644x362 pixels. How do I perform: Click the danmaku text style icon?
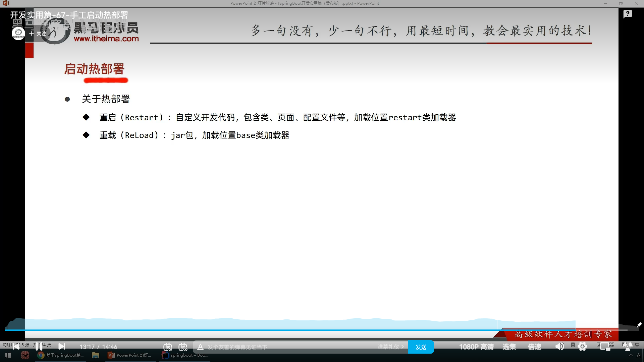tap(200, 347)
